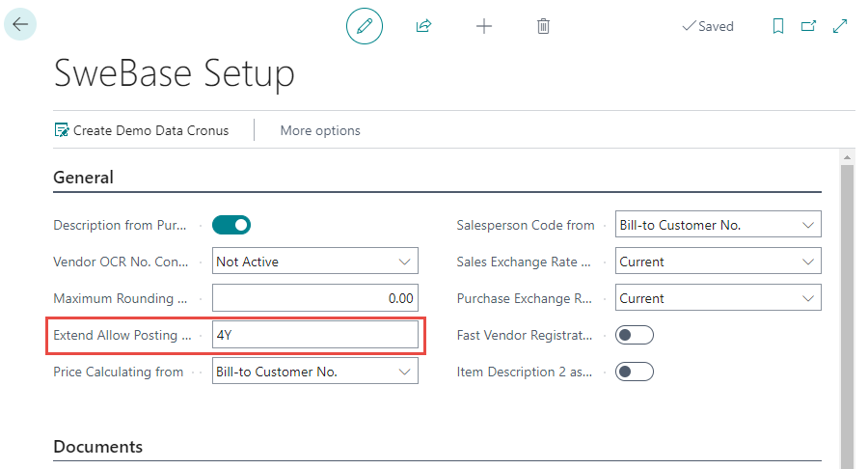Click the expand full screen arrows icon
The image size is (868, 469).
click(x=840, y=26)
